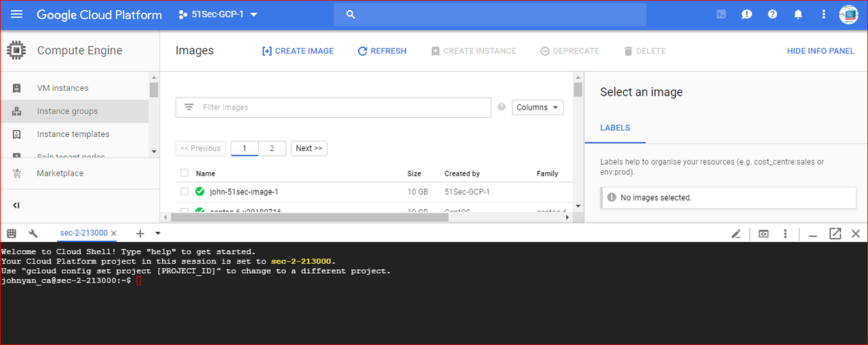Open the Cloud Shell session dropdown arrow
This screenshot has width=868, height=345.
(158, 233)
